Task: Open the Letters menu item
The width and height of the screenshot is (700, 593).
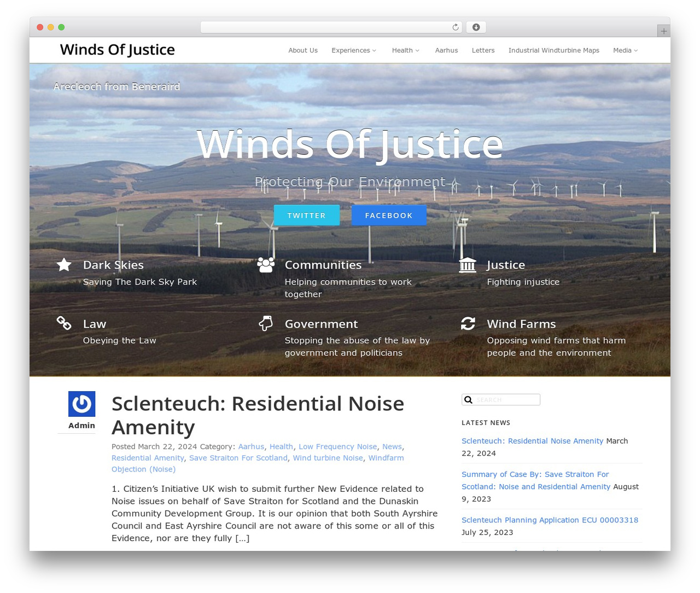Action: [483, 50]
